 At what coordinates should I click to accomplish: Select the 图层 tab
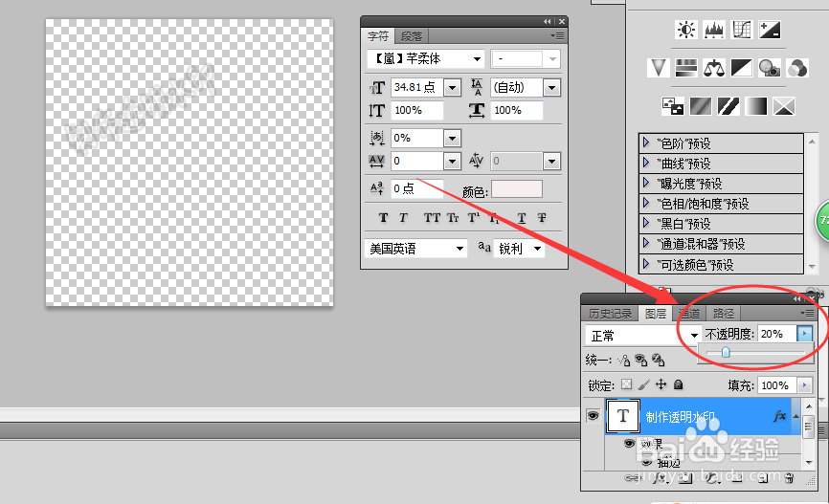(656, 314)
